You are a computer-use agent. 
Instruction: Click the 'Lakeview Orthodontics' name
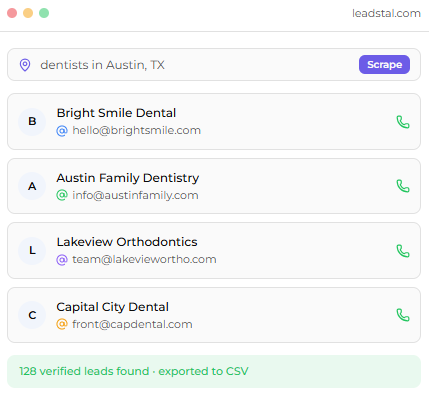pyautogui.click(x=127, y=242)
